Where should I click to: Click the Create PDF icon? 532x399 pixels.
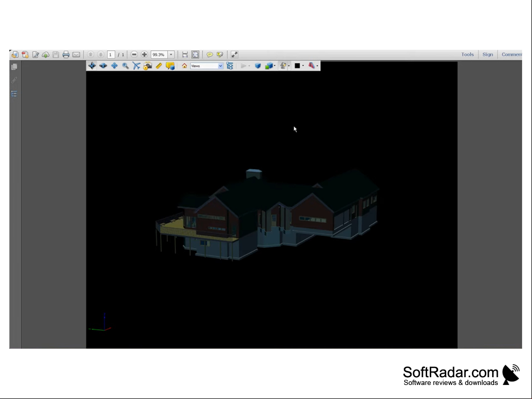pyautogui.click(x=15, y=54)
